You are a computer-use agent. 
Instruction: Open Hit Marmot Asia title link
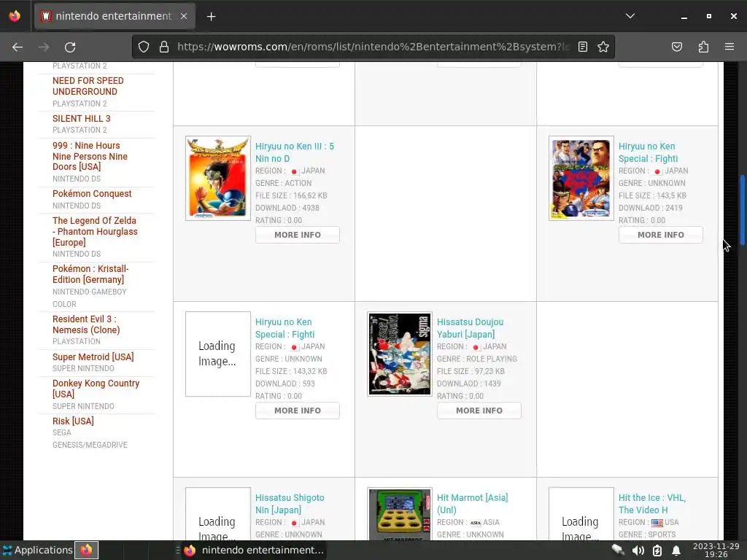tap(472, 504)
